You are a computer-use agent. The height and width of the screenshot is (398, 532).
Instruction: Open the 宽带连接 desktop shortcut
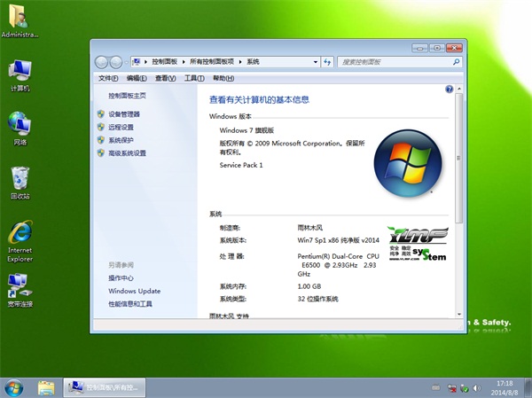(20, 291)
